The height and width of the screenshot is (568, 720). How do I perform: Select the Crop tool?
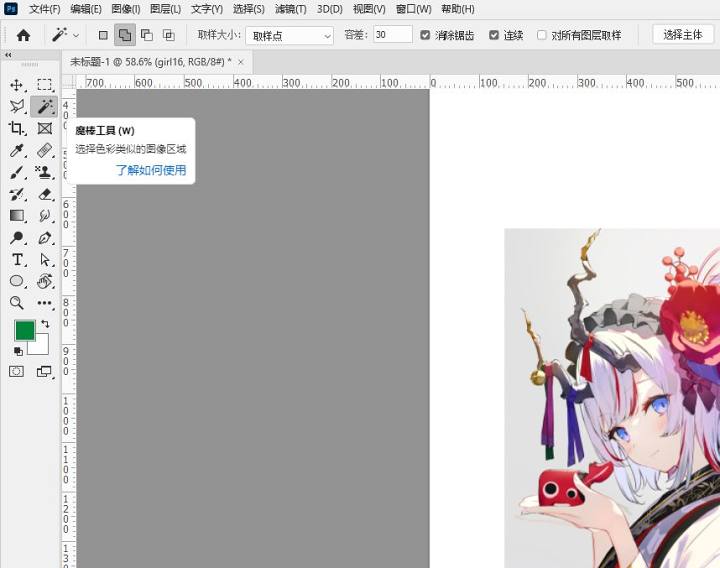(x=17, y=128)
